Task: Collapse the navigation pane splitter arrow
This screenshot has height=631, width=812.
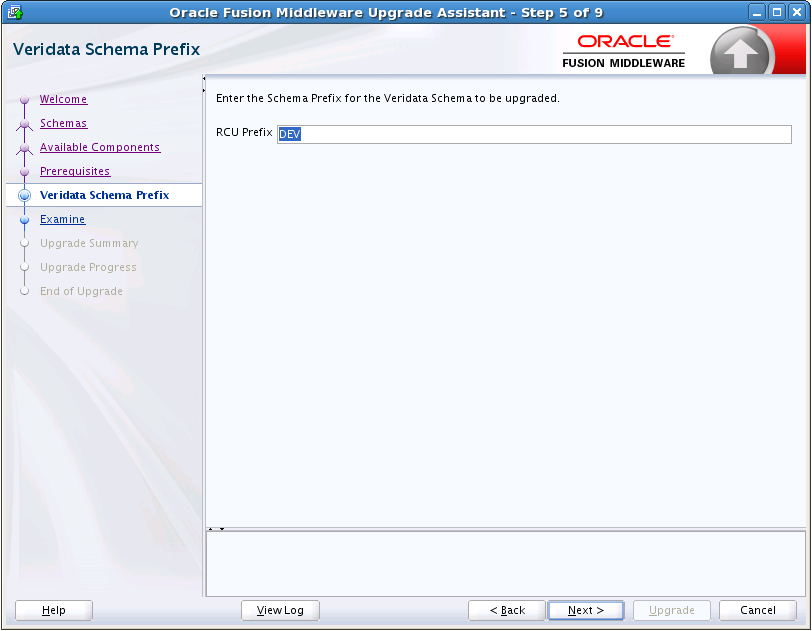Action: (204, 79)
